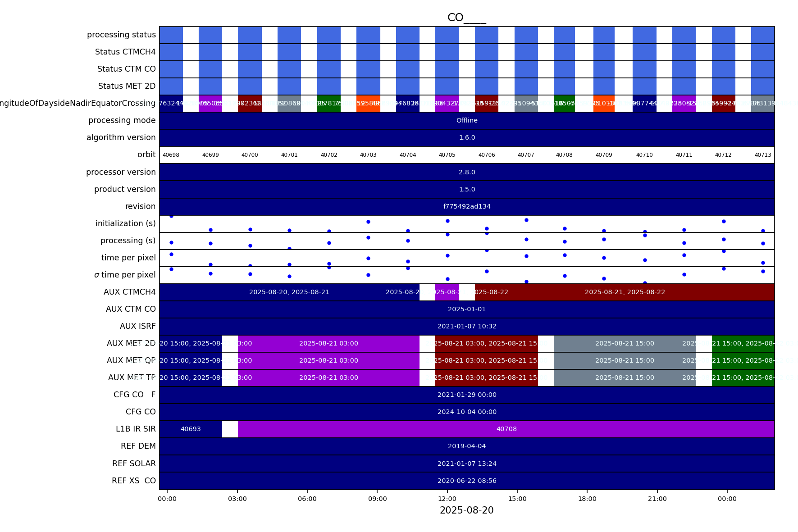Click algorithm version 1.6.0 label
The image size is (798, 532).
pyautogui.click(x=466, y=138)
